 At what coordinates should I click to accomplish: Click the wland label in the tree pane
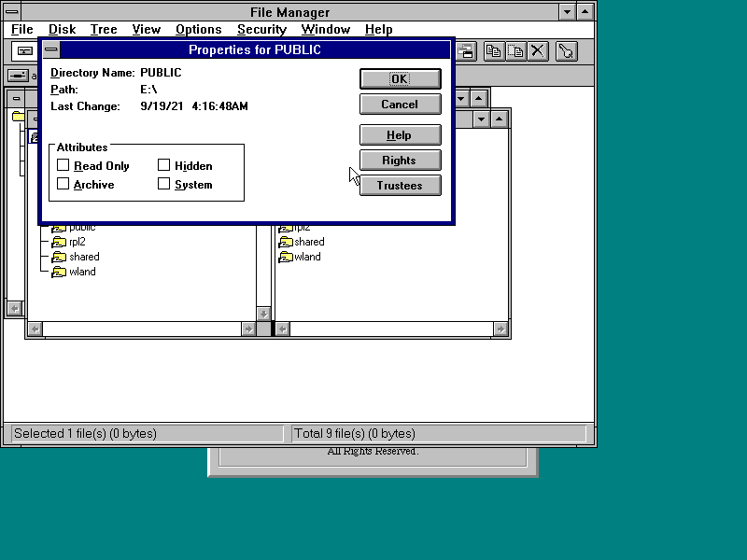point(82,272)
